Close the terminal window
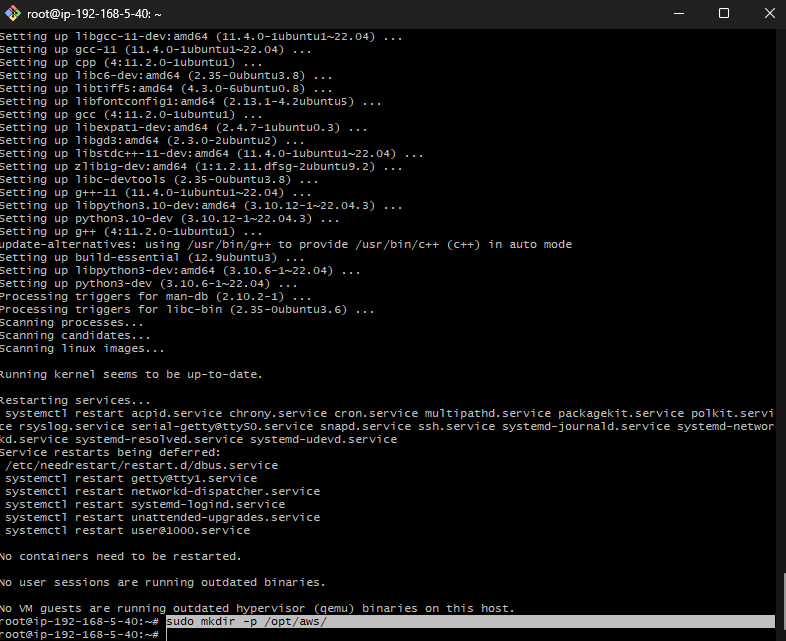This screenshot has height=641, width=786. click(x=769, y=14)
